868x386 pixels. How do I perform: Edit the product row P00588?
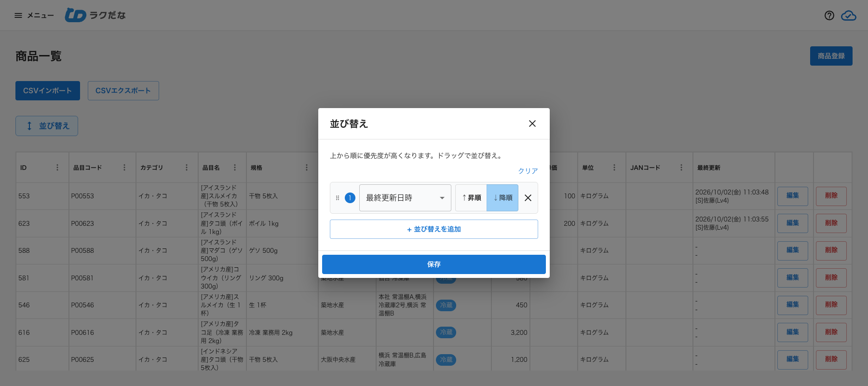(793, 250)
